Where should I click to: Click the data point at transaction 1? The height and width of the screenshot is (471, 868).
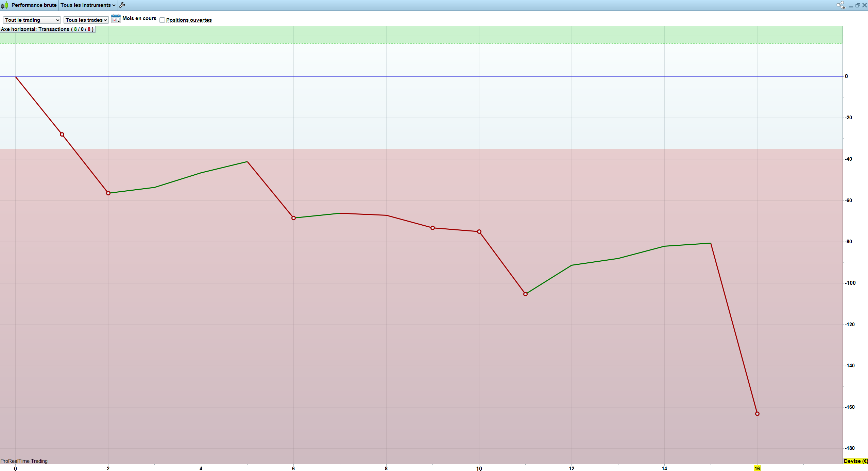point(62,135)
